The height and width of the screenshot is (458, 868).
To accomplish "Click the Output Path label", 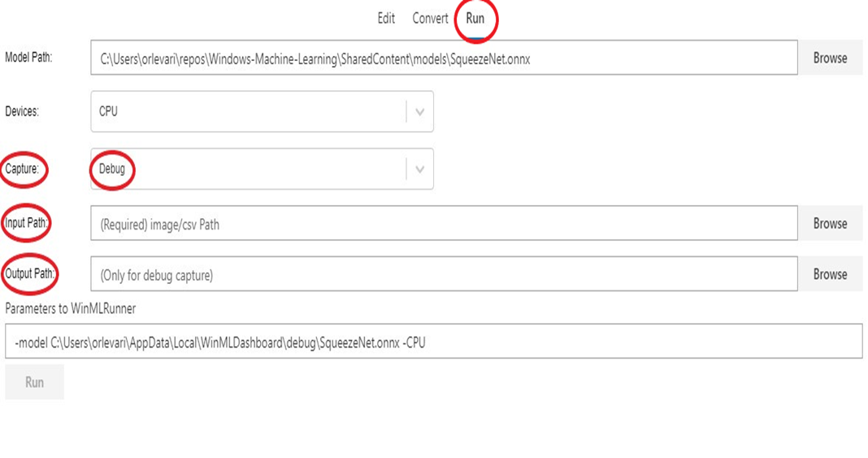I will pyautogui.click(x=29, y=273).
